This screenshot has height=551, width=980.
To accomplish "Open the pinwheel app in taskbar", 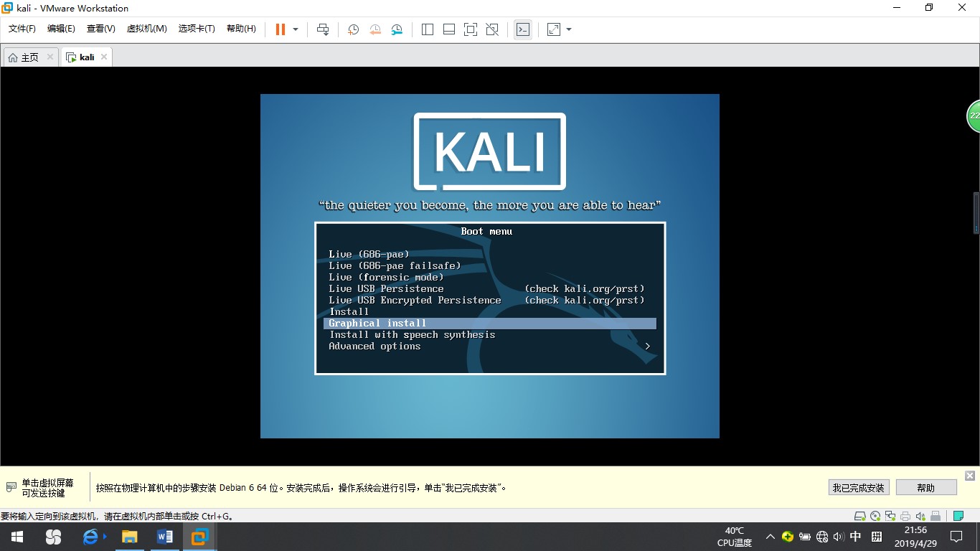I will point(53,537).
